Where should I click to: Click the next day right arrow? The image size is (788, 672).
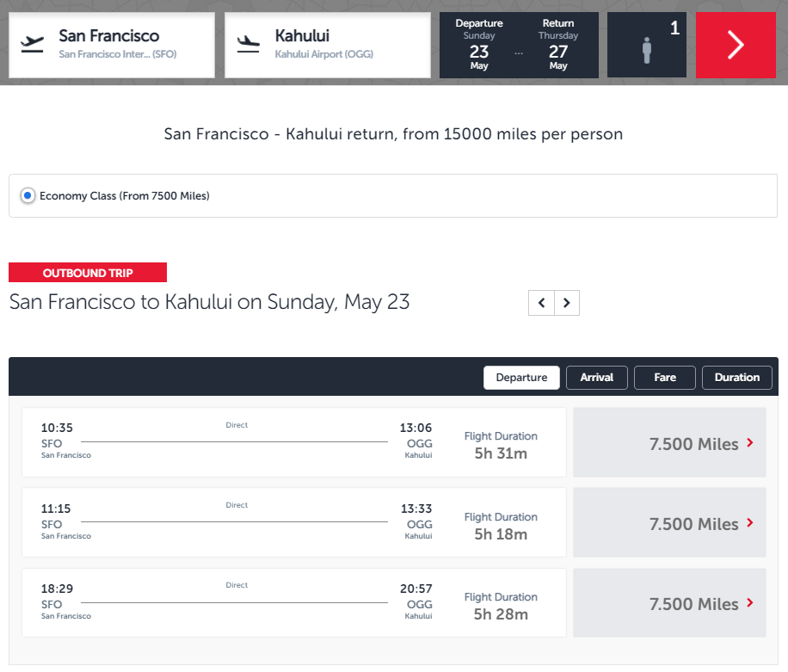click(x=567, y=303)
